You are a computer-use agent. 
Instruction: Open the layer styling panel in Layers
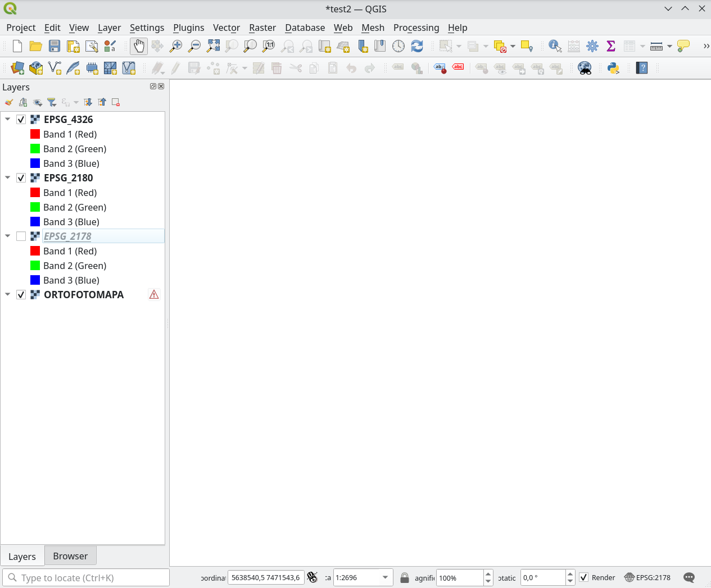(8, 102)
